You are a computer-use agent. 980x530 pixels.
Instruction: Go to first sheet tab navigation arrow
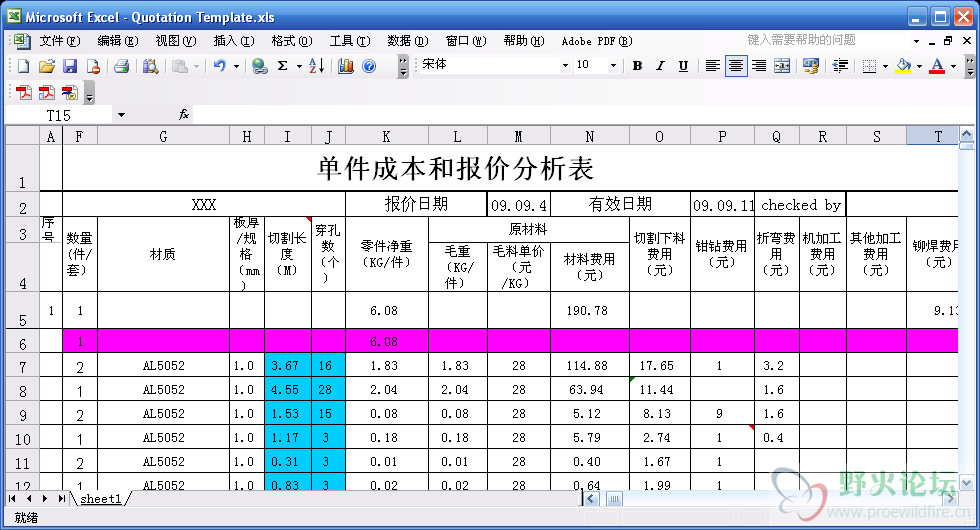[12, 498]
